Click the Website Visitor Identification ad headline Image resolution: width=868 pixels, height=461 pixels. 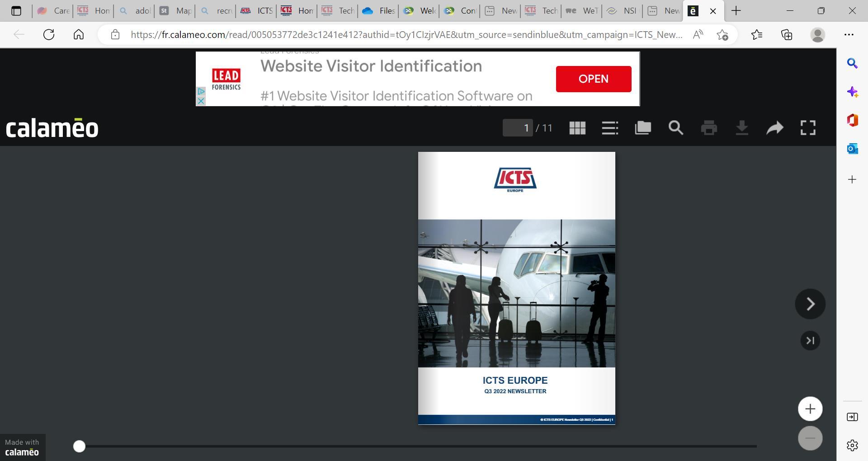371,66
